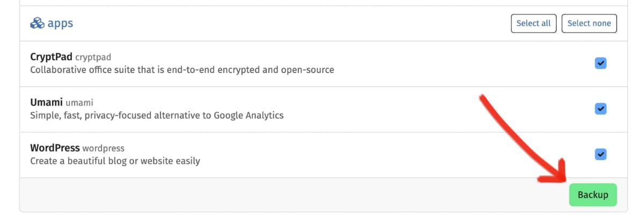Click WordPress's "Create a beautiful blog" description

pyautogui.click(x=115, y=161)
